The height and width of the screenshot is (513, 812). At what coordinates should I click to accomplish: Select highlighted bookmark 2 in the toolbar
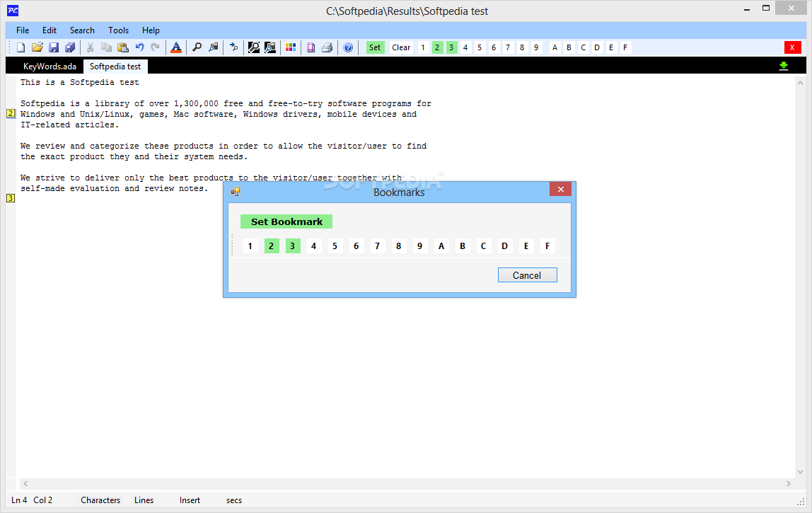click(437, 47)
